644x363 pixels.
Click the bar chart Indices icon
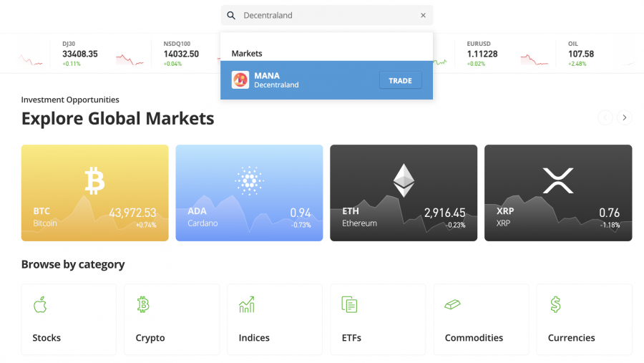click(x=247, y=304)
